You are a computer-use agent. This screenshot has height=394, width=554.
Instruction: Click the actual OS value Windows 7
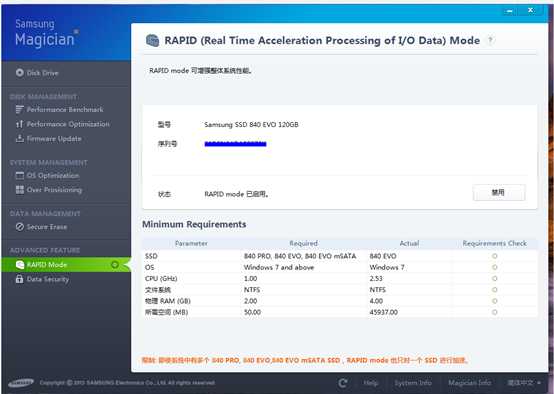click(387, 267)
